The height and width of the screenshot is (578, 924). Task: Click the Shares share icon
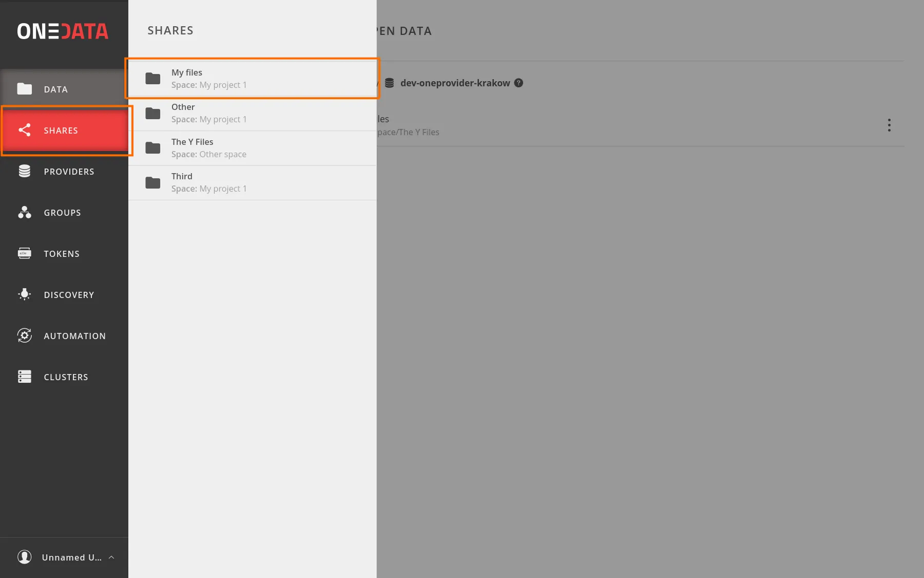(x=24, y=130)
